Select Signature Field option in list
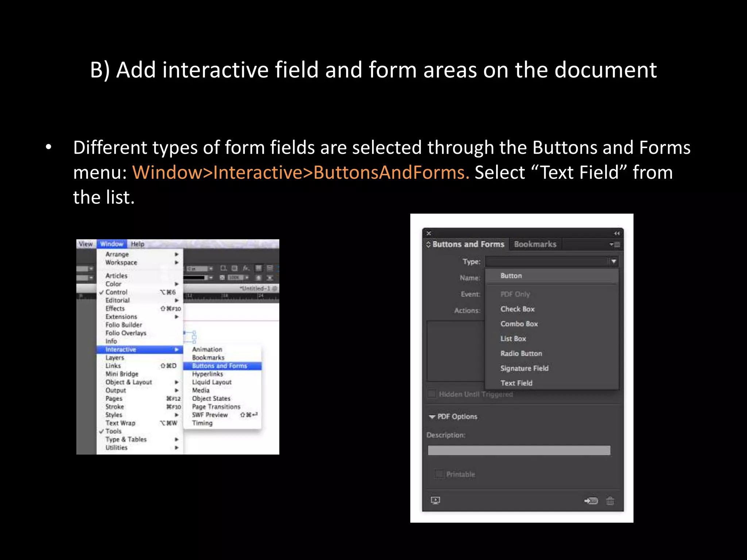 [524, 368]
